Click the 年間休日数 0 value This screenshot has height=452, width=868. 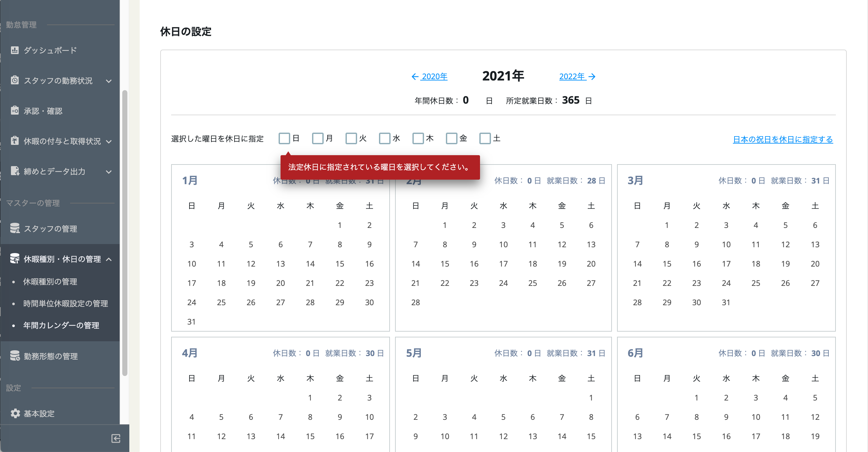coord(465,100)
